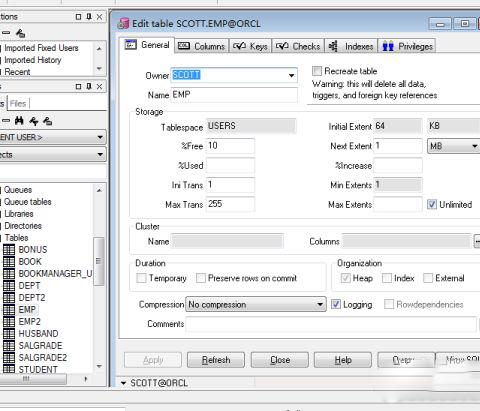This screenshot has width=480, height=411.
Task: Click the table icon beside STUDENT
Action: [x=9, y=369]
